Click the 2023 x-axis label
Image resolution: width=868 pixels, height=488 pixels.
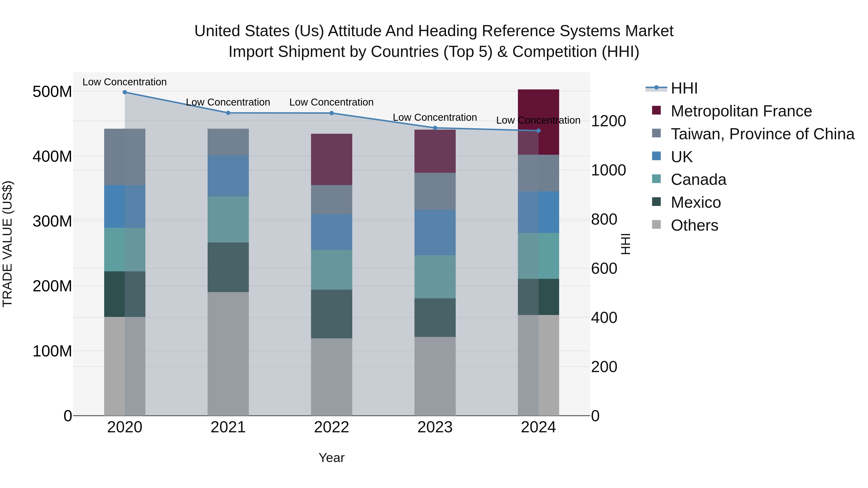(435, 427)
